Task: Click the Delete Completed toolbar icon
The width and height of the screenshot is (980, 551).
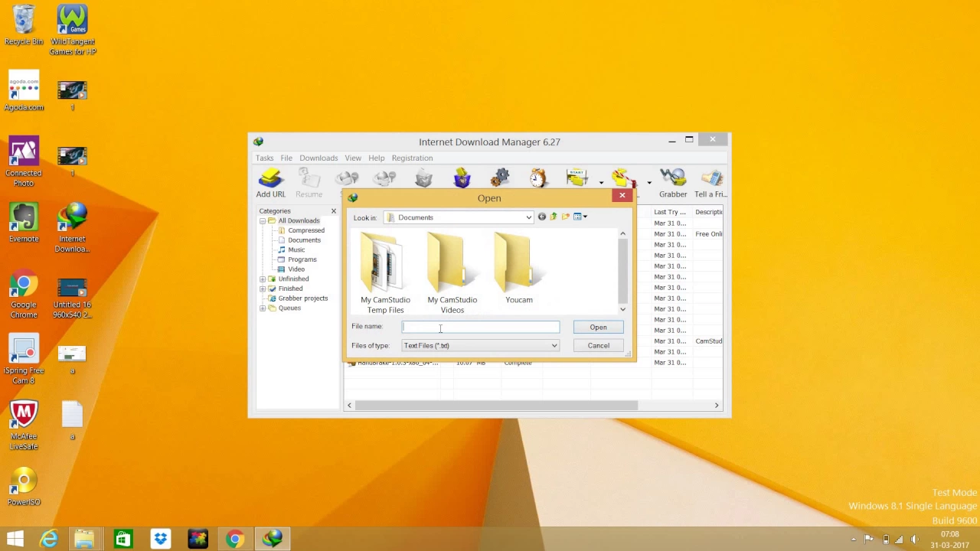Action: pos(462,178)
